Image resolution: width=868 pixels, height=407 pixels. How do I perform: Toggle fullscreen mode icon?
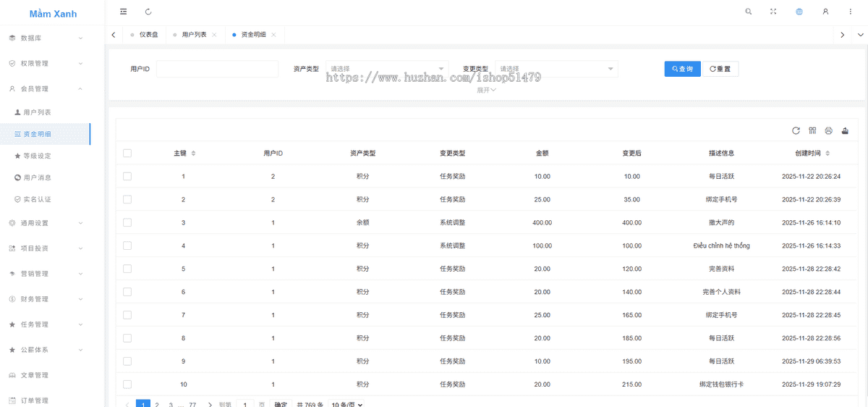coord(773,12)
